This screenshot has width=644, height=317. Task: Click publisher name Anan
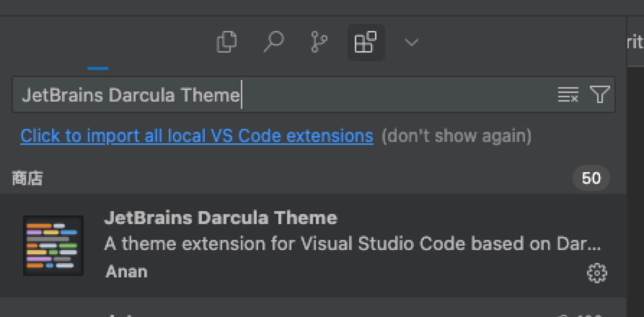point(126,272)
